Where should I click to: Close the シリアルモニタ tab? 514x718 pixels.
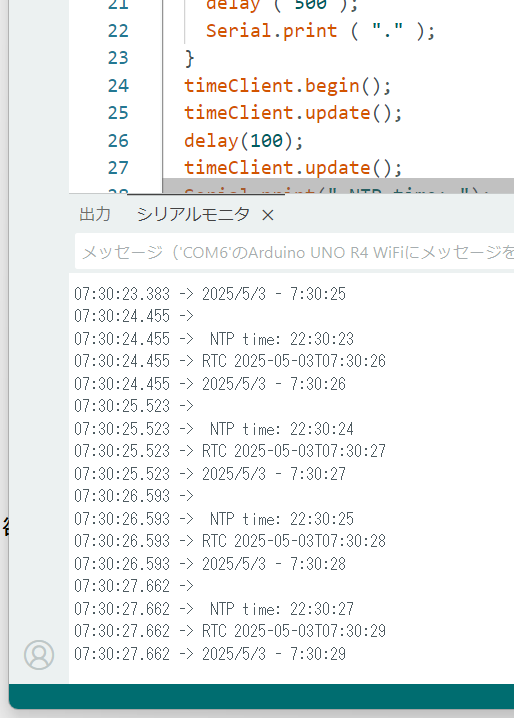pos(268,215)
